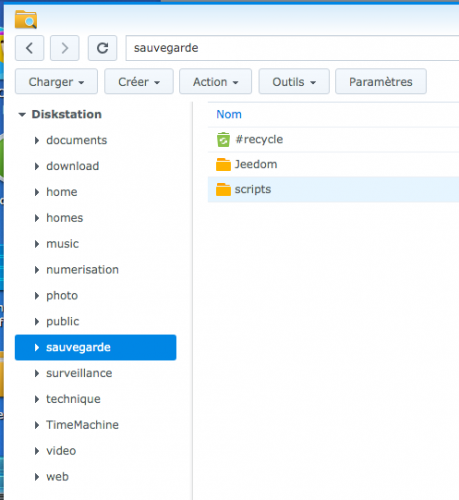
Task: Click the File Station folder icon
Action: tap(26, 19)
